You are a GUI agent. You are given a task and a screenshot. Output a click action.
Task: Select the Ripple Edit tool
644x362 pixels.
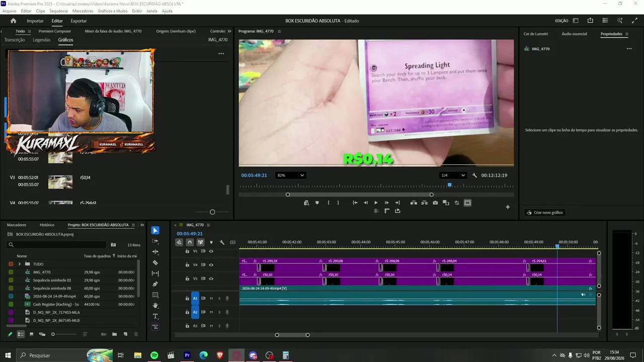(x=155, y=252)
